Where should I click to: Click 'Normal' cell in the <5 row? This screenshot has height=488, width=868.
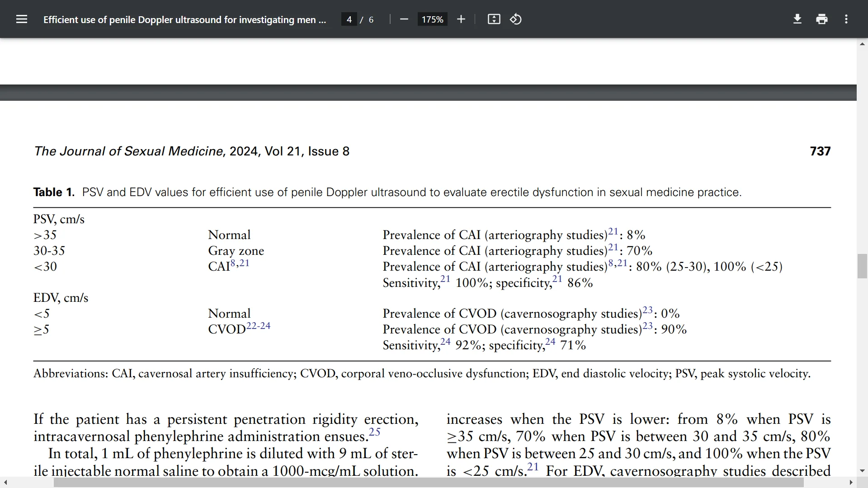click(229, 314)
